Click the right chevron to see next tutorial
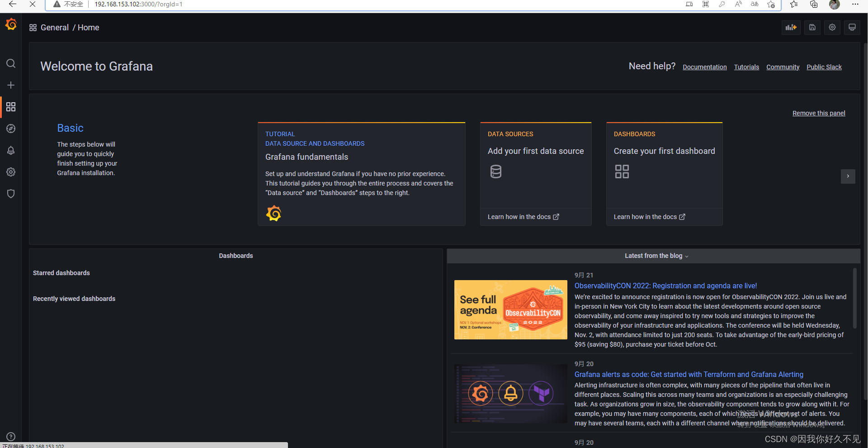Image resolution: width=868 pixels, height=448 pixels. (848, 176)
